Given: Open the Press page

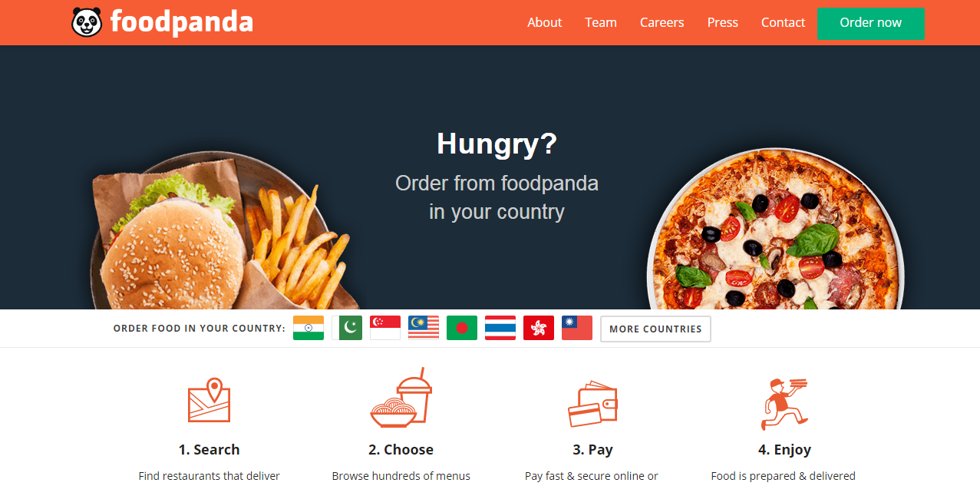Looking at the screenshot, I should pyautogui.click(x=723, y=22).
